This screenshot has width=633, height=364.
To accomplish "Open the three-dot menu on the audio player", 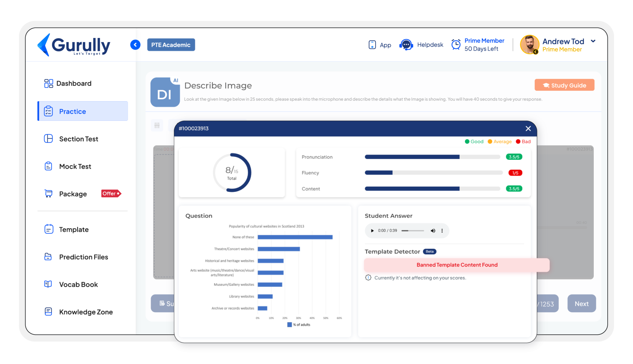I will click(x=442, y=231).
